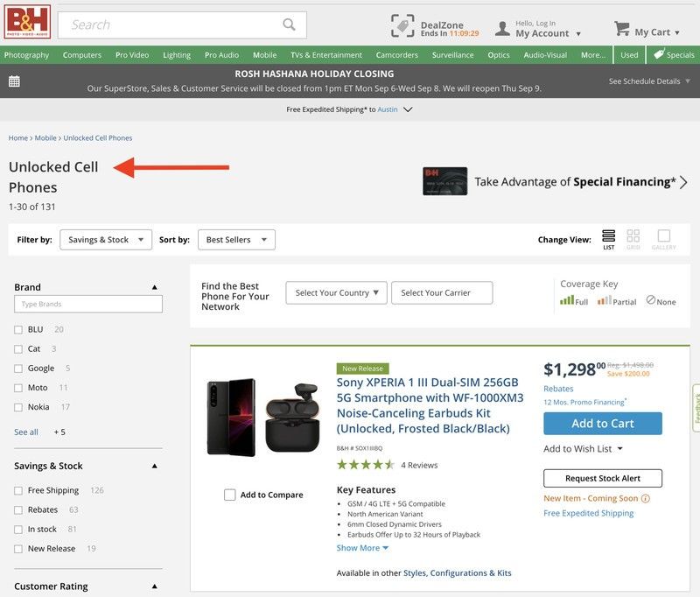700x597 pixels.
Task: Open the Pro Audio menu
Action: tap(221, 55)
